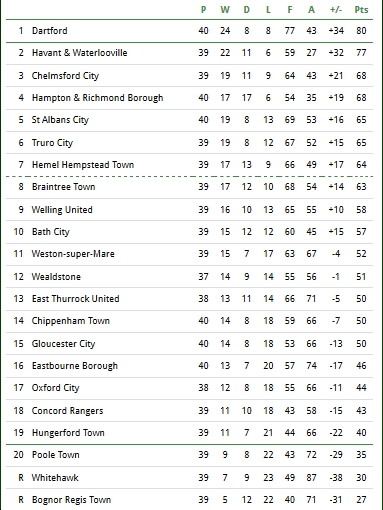
Task: Select Eastbourne Borough in the table
Action: (75, 366)
